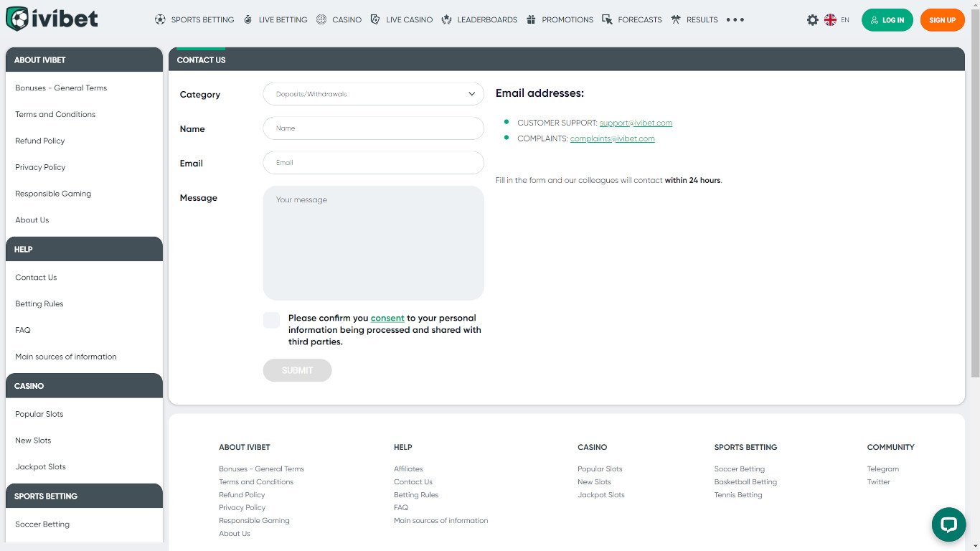Open the complaints@ivibet.com email link
980x551 pixels.
(x=613, y=138)
